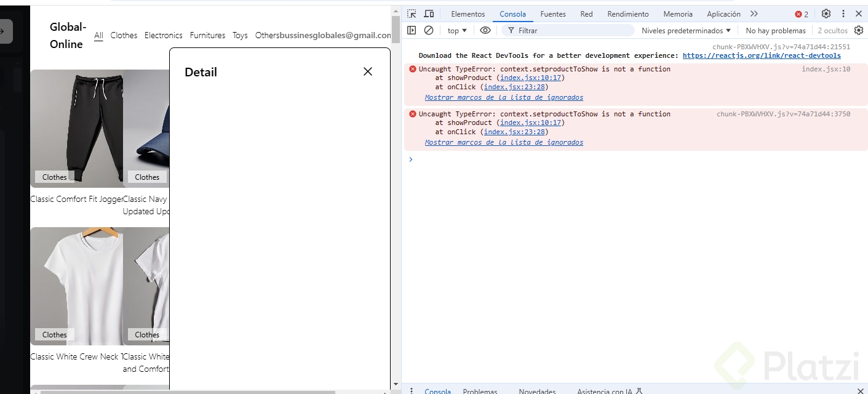This screenshot has height=394, width=868.
Task: Switch to the Elementos tab
Action: 468,14
